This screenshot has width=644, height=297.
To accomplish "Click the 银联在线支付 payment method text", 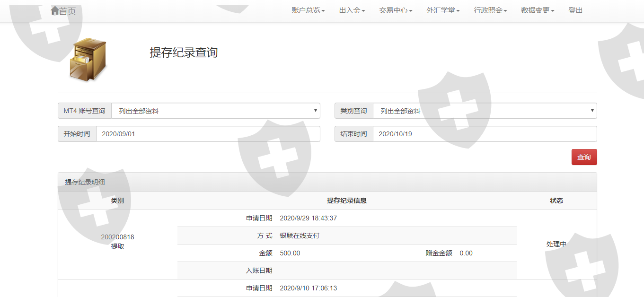I will click(300, 236).
